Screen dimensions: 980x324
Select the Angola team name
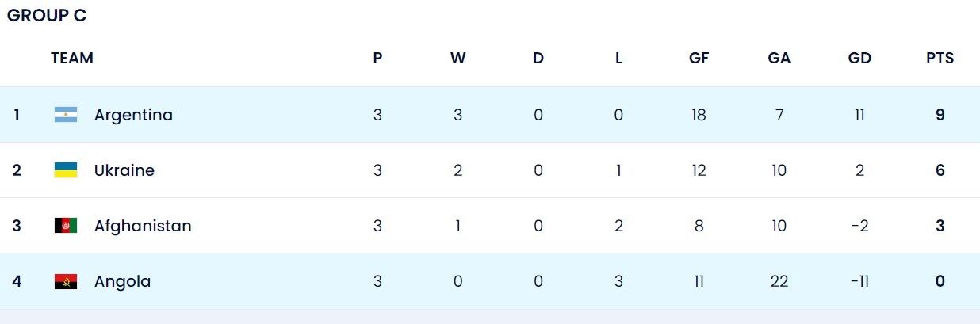coord(122,281)
